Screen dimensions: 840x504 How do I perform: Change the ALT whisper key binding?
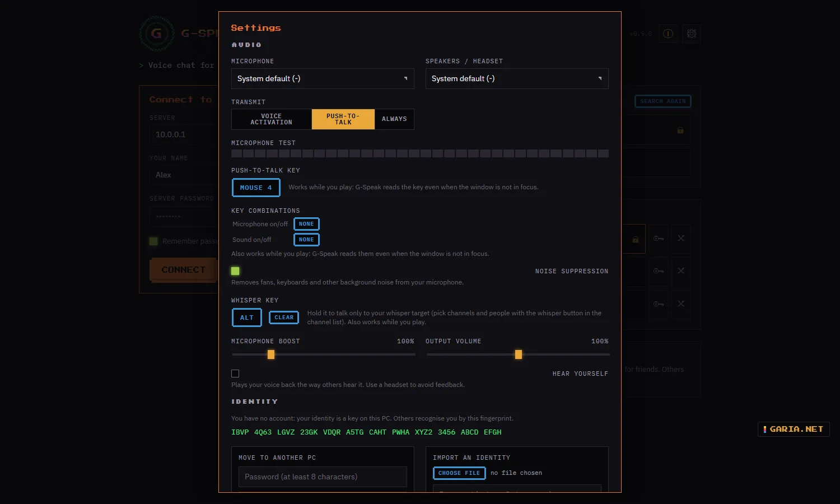click(x=247, y=318)
